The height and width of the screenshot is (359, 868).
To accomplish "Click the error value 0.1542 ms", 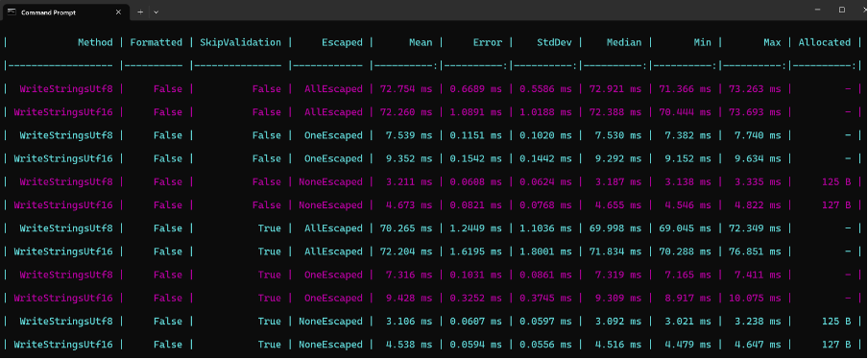I will 476,158.
